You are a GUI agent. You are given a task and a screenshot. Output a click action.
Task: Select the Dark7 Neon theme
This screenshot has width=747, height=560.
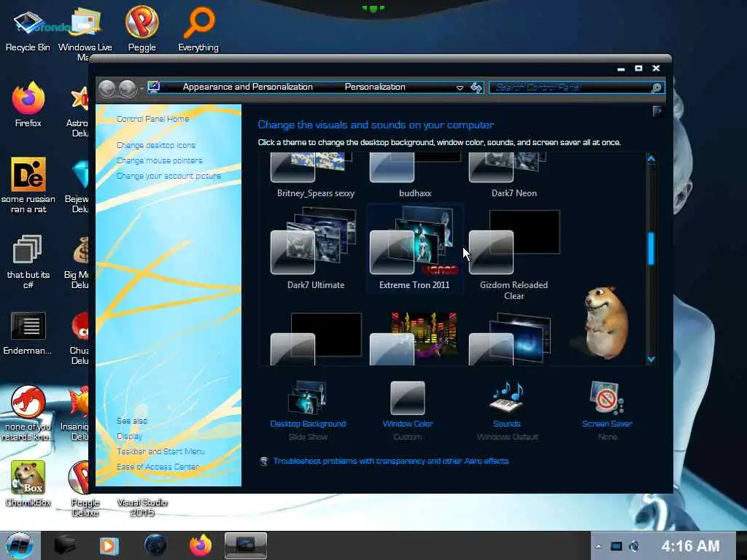[514, 175]
